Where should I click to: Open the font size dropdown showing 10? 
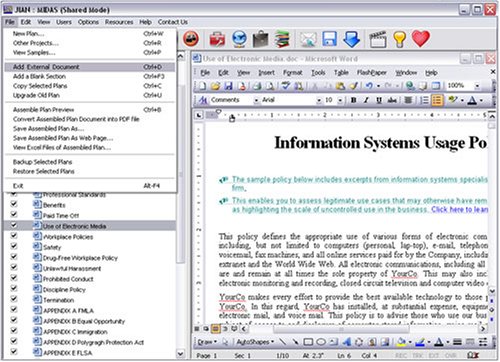pyautogui.click(x=340, y=100)
